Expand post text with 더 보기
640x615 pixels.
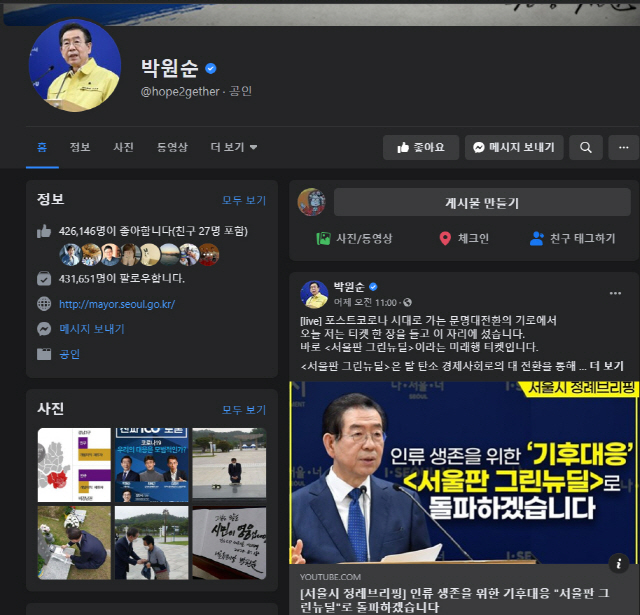point(607,366)
